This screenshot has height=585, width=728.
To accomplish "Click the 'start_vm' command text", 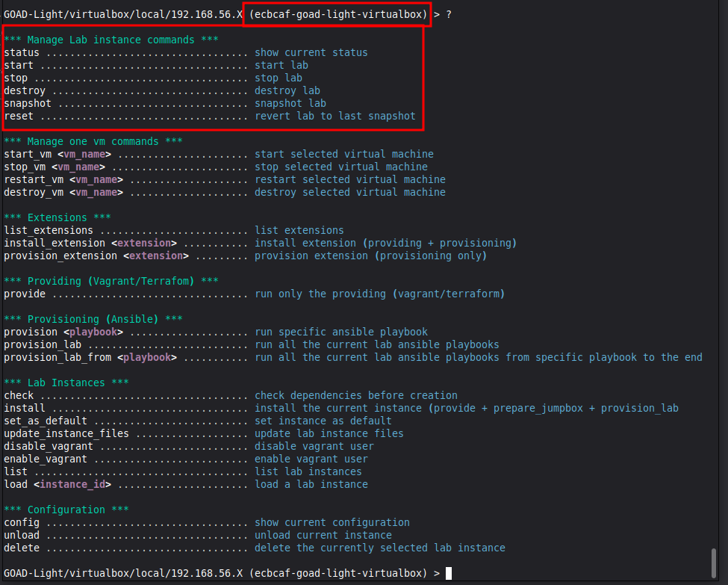I will pyautogui.click(x=28, y=155).
